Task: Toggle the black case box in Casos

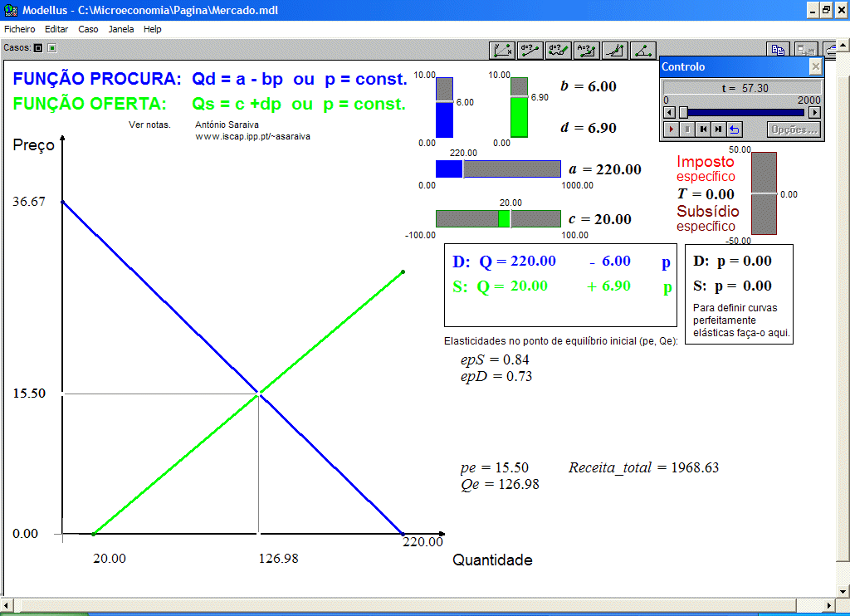Action: click(x=38, y=48)
